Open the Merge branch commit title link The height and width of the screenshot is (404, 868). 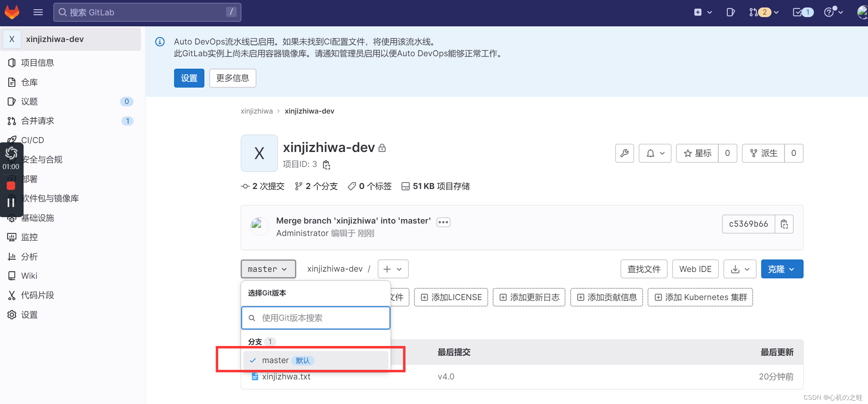pyautogui.click(x=354, y=221)
